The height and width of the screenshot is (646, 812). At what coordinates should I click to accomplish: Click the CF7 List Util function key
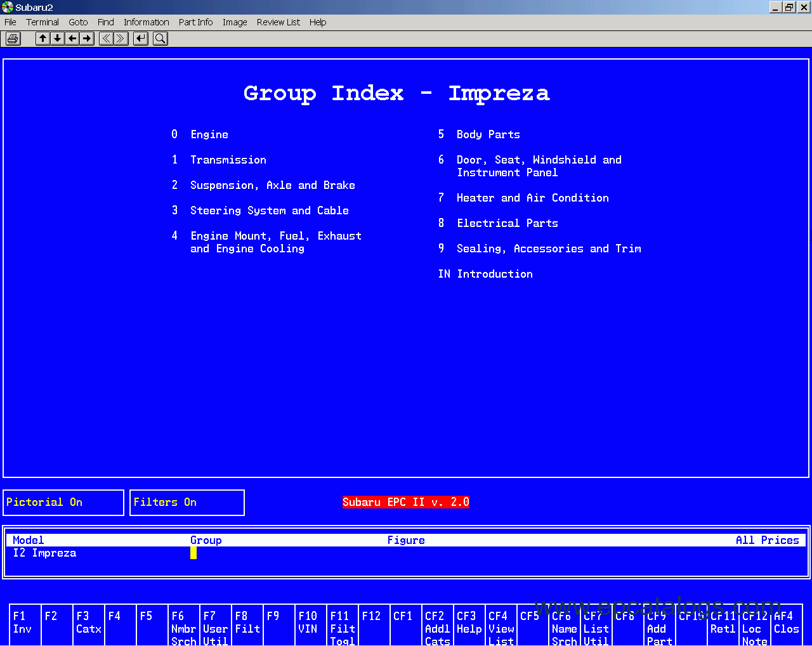pos(596,626)
